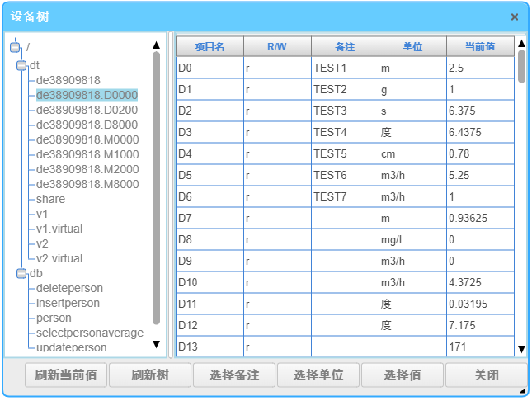
Task: Click the 刷新当前值 button
Action: click(66, 375)
